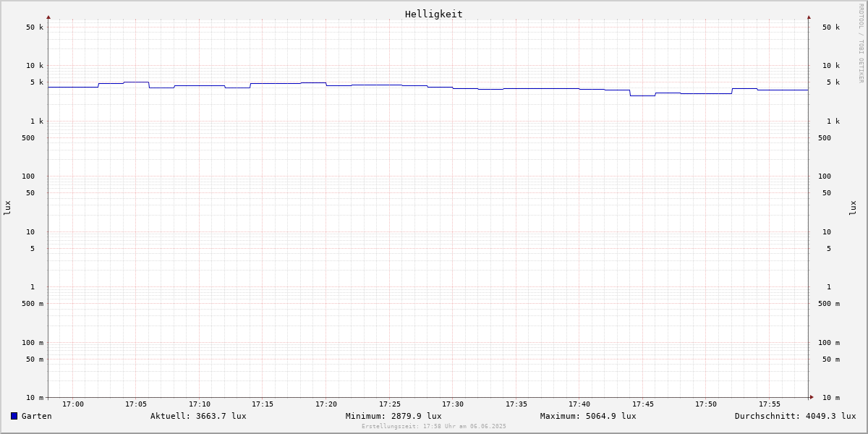The height and width of the screenshot is (434, 868).
Task: Click the '5 k' label on left axis
Action: tap(37, 82)
